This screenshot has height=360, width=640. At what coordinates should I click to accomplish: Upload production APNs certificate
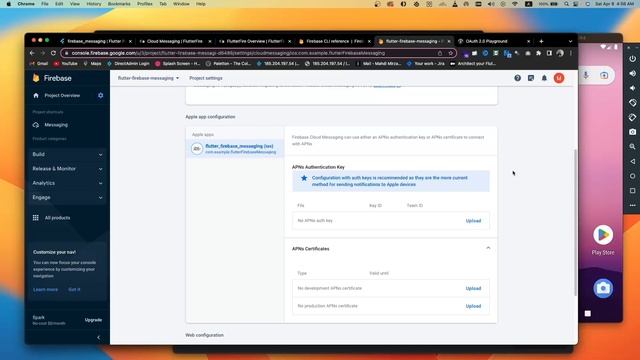473,306
